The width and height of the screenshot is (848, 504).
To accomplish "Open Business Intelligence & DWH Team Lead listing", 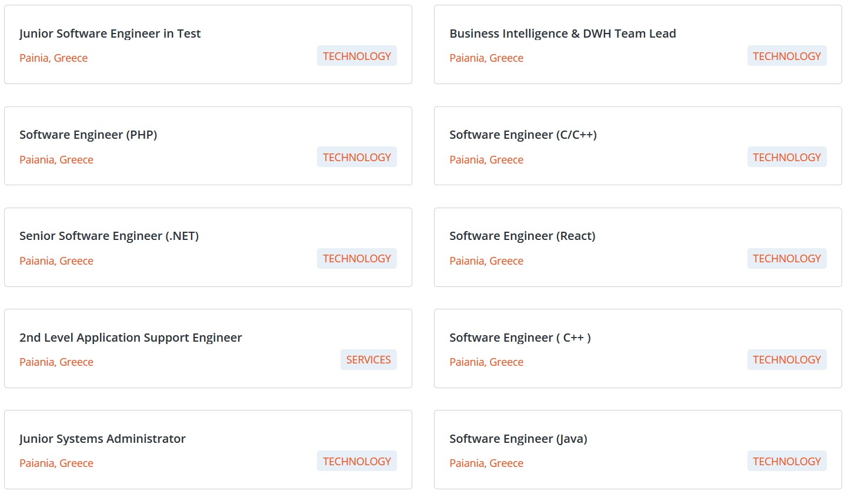I will [563, 34].
